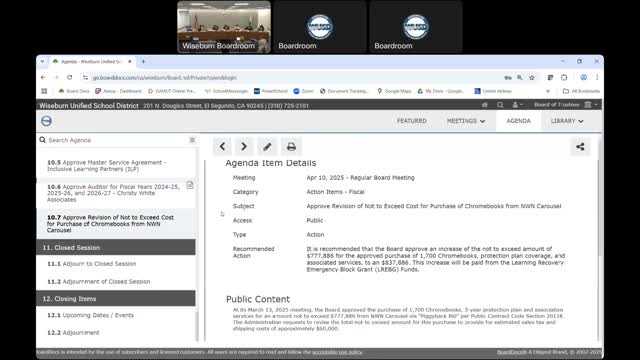640x360 pixels.
Task: Open the Zoom bookmark
Action: (x=304, y=91)
